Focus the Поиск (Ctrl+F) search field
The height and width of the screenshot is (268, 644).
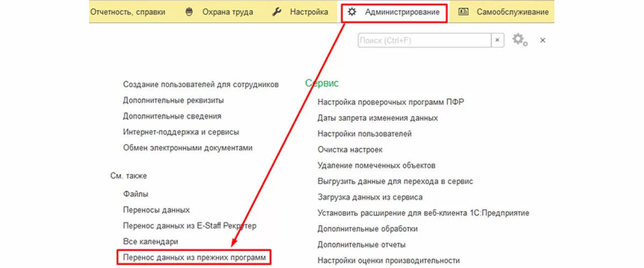pos(425,40)
